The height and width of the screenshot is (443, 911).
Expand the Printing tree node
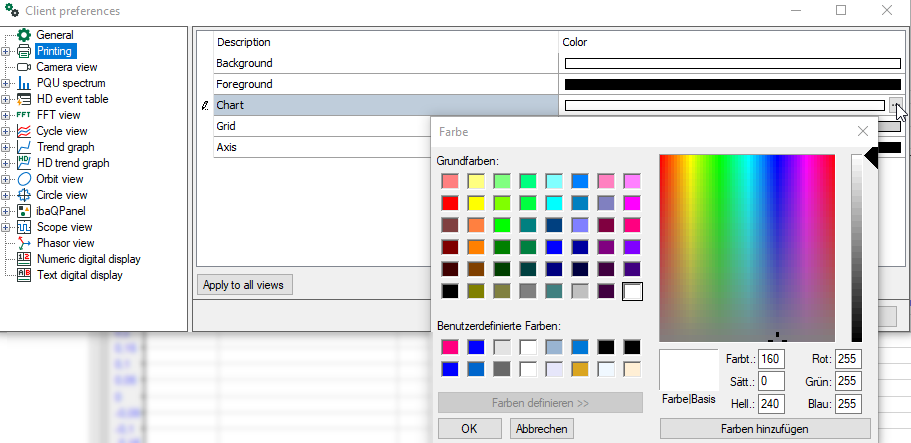coord(7,51)
